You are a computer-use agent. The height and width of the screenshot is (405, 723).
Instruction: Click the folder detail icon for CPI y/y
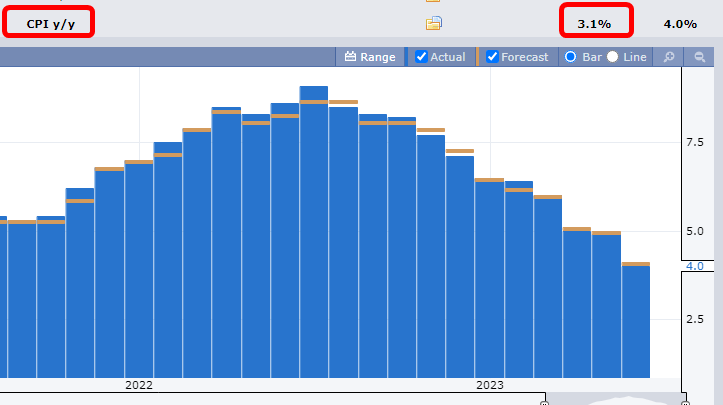[x=433, y=24]
